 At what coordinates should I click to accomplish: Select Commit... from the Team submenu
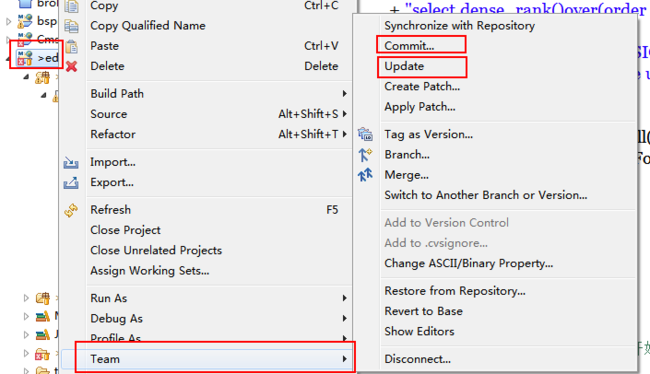[409, 46]
